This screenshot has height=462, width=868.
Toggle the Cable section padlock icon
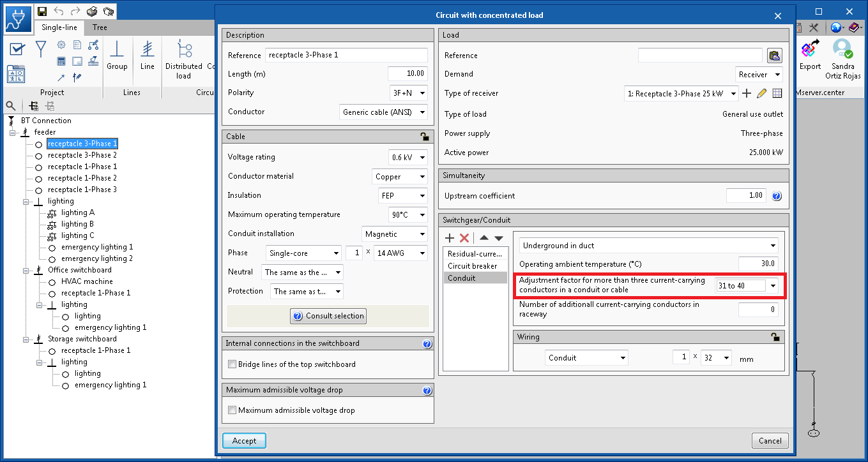424,137
